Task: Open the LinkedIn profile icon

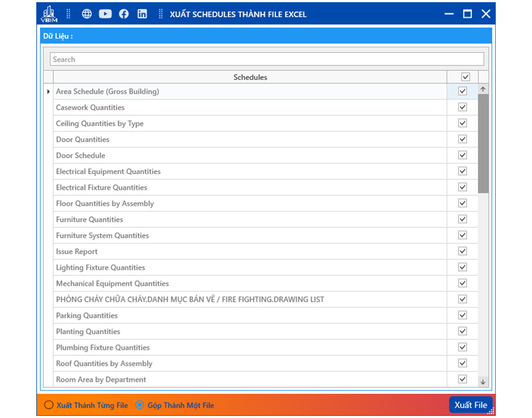Action: (142, 14)
